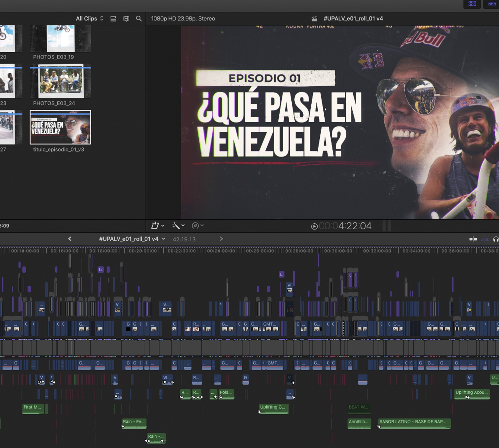The height and width of the screenshot is (448, 499).
Task: Open the browser search field
Action: (x=139, y=18)
